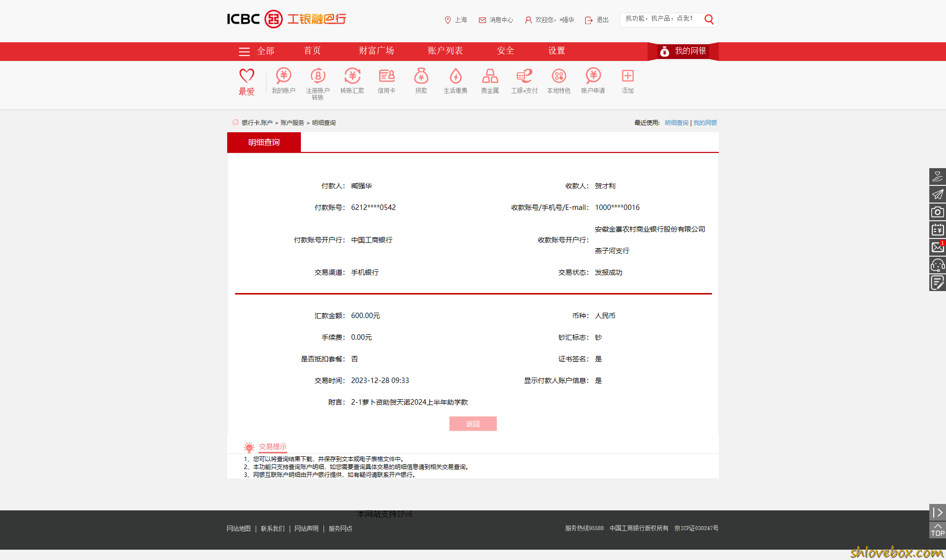This screenshot has height=560, width=946.
Task: Collapse the sidebar arrow icon
Action: pos(938,512)
